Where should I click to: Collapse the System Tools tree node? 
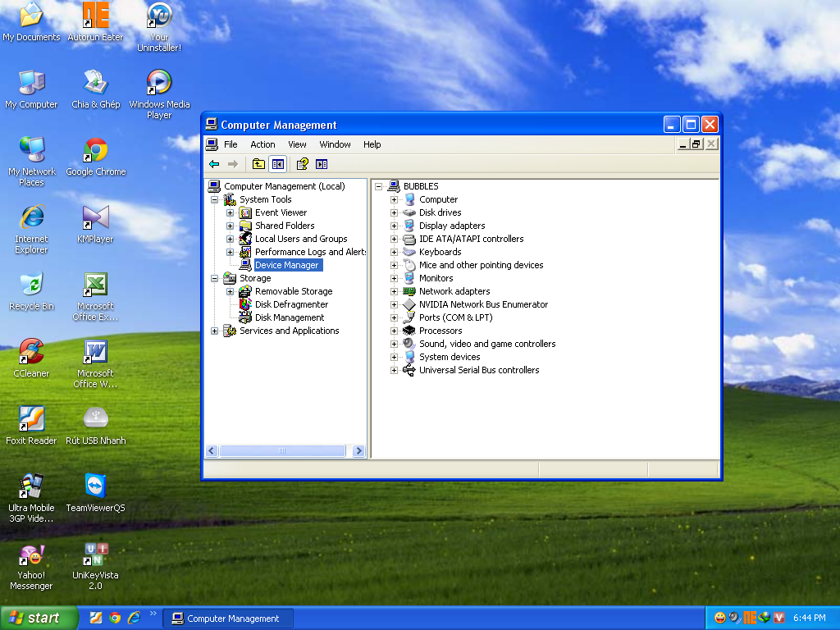pyautogui.click(x=214, y=199)
